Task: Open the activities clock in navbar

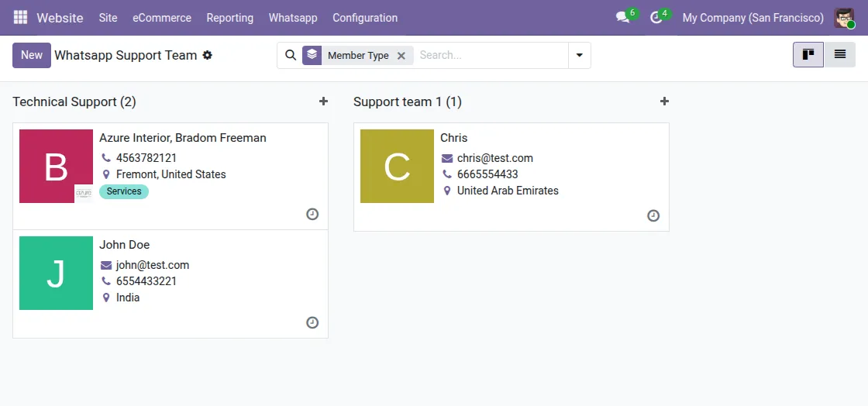Action: 656,17
